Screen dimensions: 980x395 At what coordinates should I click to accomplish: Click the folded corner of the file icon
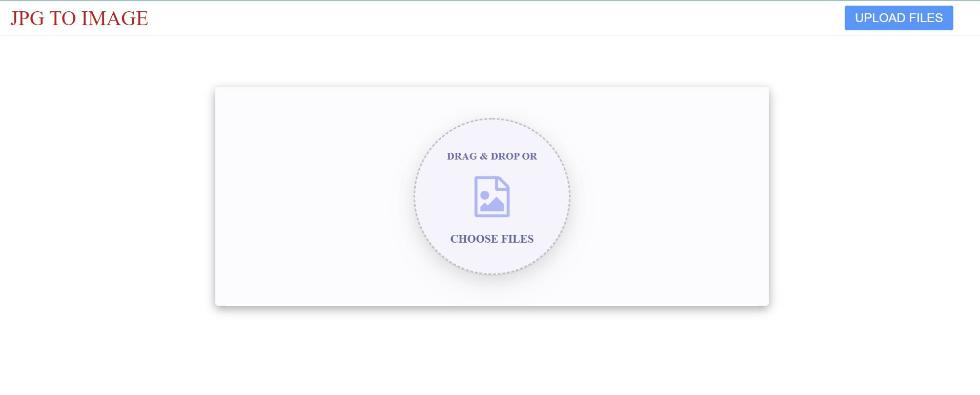(x=503, y=184)
